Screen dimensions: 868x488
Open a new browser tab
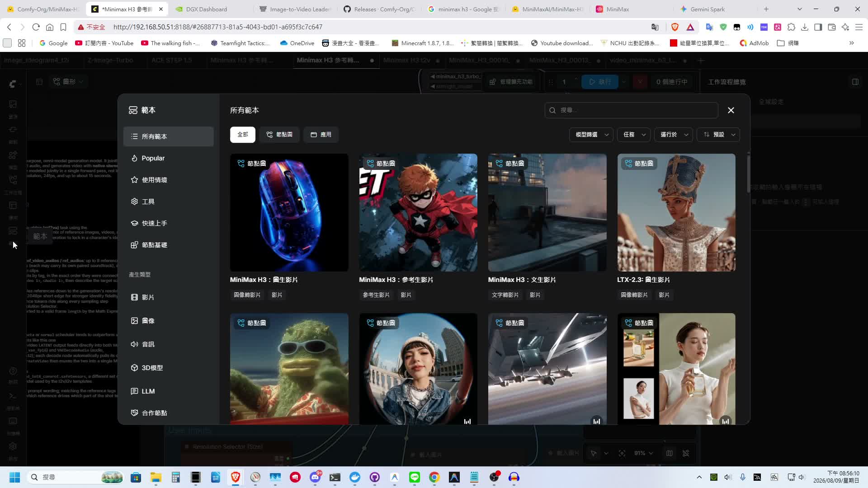(766, 9)
